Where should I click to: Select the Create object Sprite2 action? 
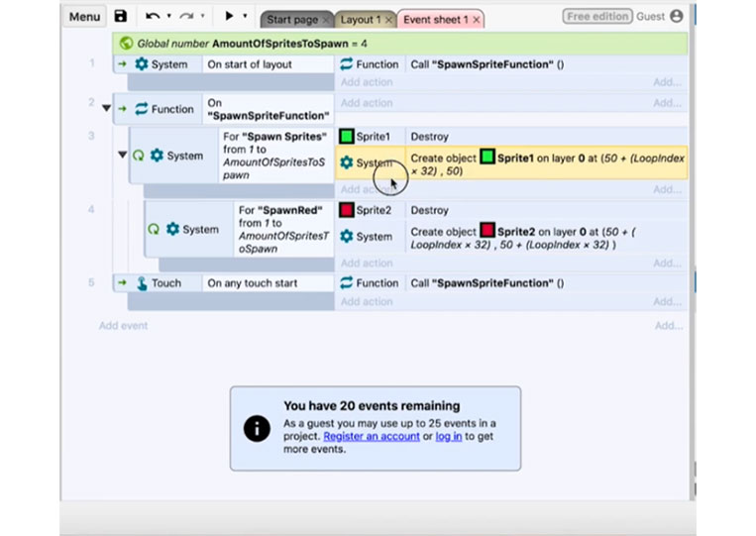pyautogui.click(x=547, y=238)
